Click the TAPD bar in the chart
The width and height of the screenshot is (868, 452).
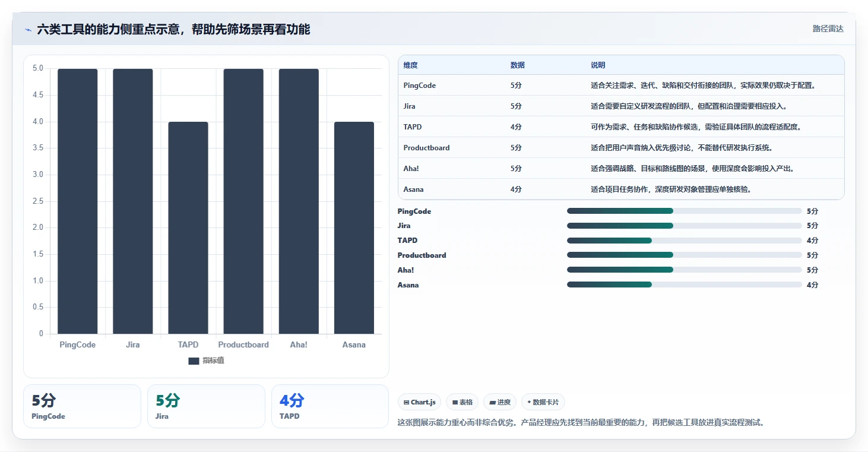click(x=188, y=228)
